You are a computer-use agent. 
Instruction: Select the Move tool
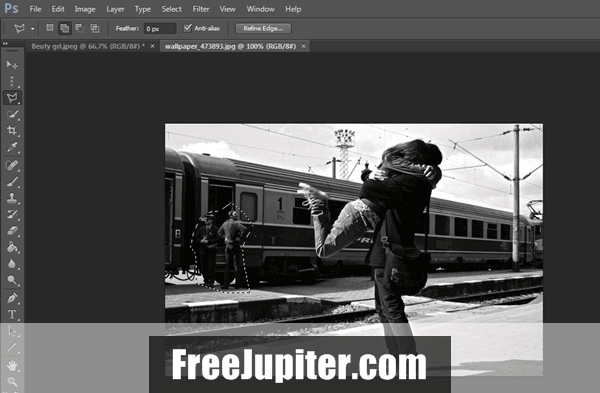[x=12, y=65]
